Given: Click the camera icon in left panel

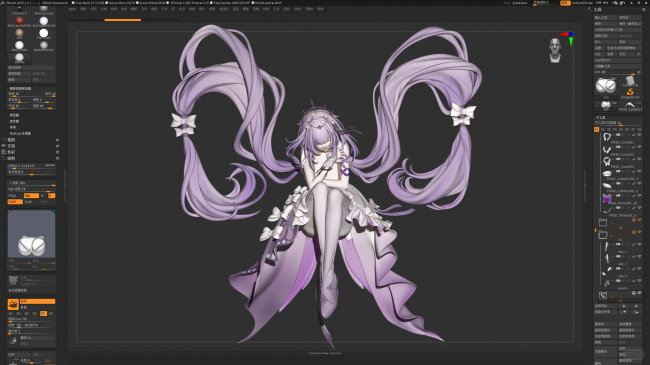Looking at the screenshot, I should point(13,304).
